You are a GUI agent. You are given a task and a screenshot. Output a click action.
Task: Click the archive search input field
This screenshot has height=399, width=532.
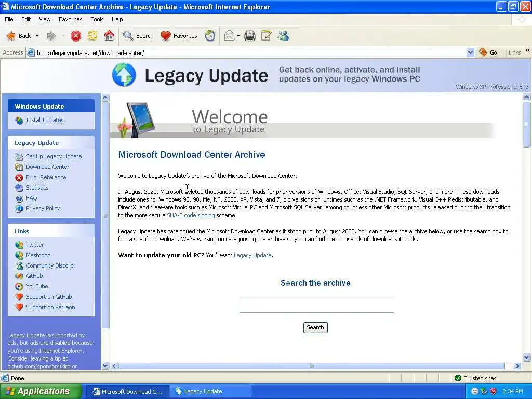click(316, 305)
